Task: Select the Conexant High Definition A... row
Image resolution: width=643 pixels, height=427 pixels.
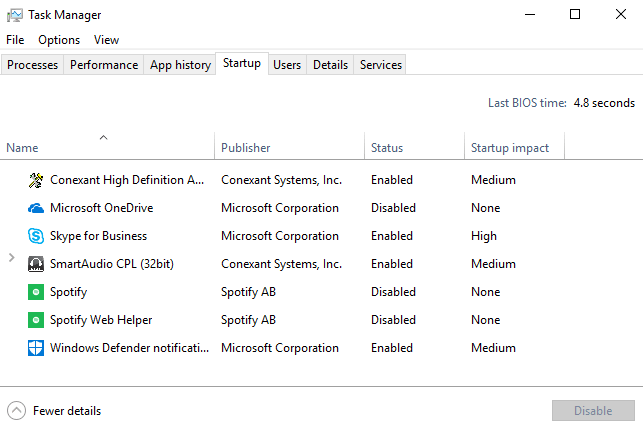Action: 322,180
